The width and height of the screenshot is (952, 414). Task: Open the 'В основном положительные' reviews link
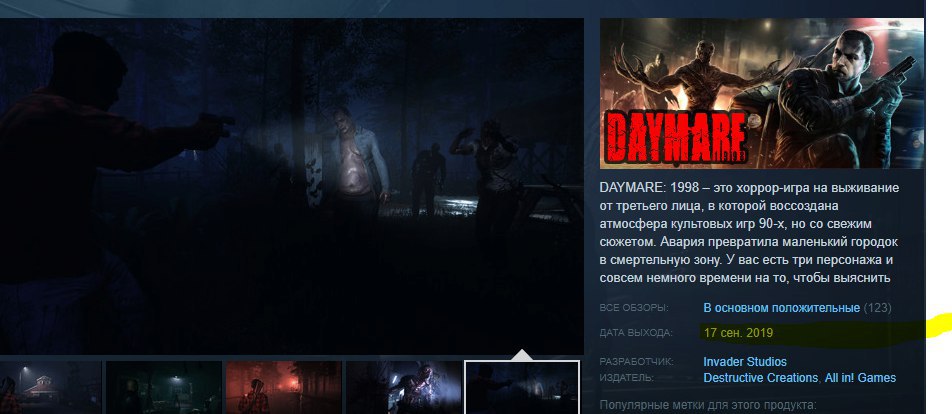click(x=781, y=308)
